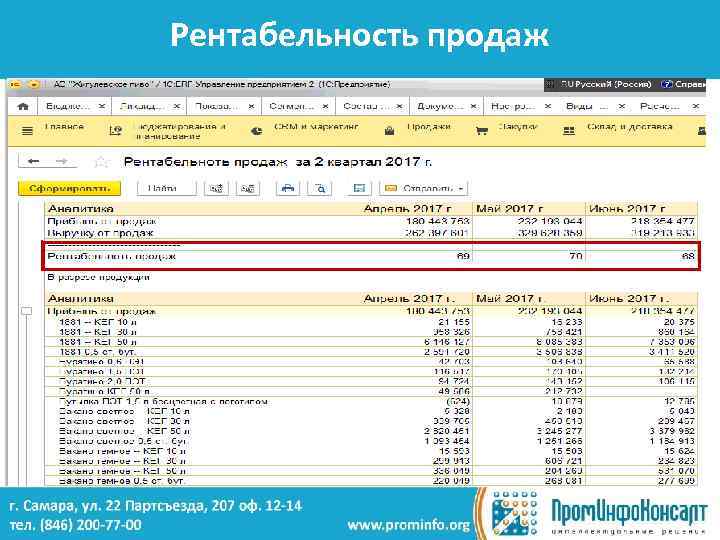Image resolution: width=720 pixels, height=540 pixels.
Task: Select row 1881 0,5 ст. бут.
Action: point(97,352)
